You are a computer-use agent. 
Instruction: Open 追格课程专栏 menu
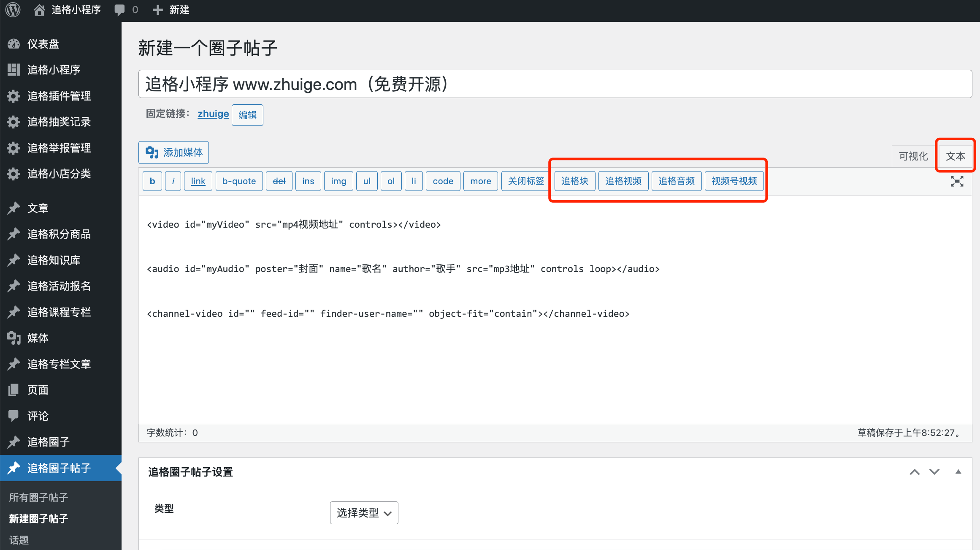point(61,312)
